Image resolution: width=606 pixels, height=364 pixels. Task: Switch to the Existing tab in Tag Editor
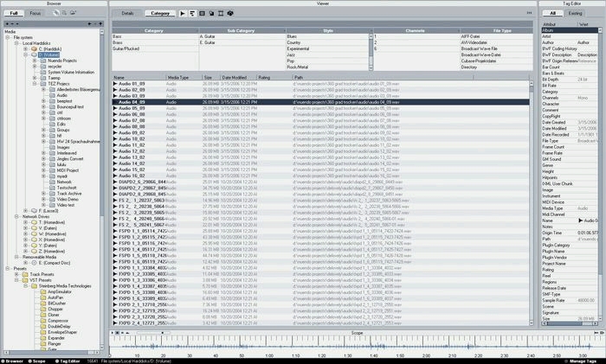point(575,13)
